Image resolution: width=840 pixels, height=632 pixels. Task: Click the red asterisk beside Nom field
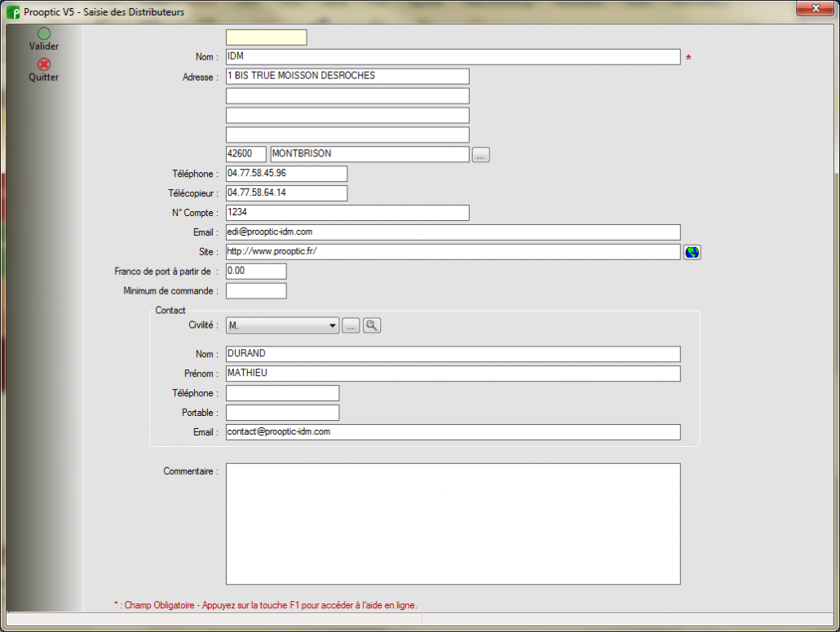coord(688,58)
